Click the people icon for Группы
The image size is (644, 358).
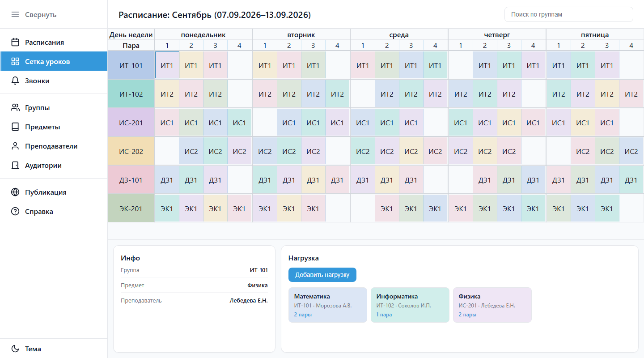click(15, 107)
